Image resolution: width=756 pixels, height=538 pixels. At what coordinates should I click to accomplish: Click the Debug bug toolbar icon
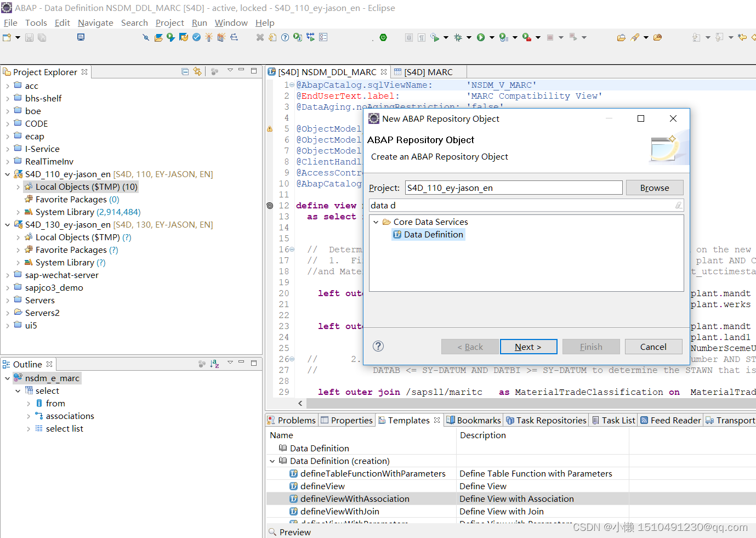[x=458, y=37]
